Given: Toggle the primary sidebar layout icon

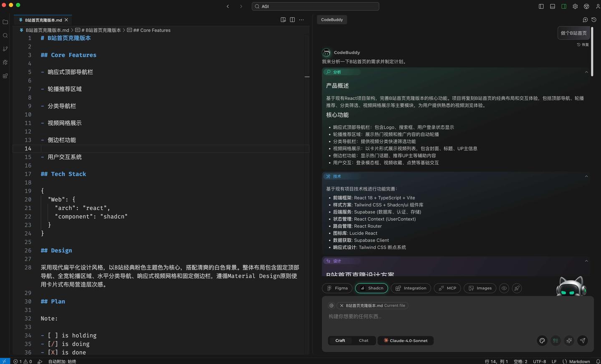Looking at the screenshot, I should click(541, 6).
